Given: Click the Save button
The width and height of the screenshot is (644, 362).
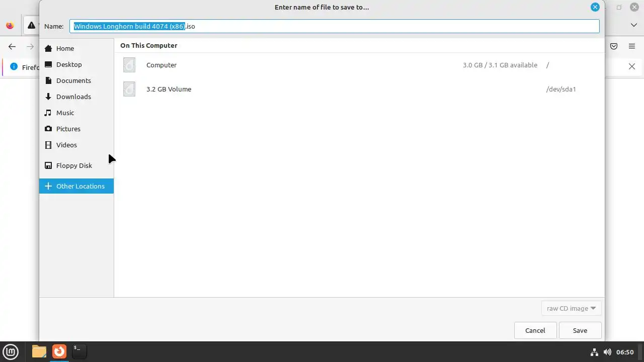Looking at the screenshot, I should [580, 330].
